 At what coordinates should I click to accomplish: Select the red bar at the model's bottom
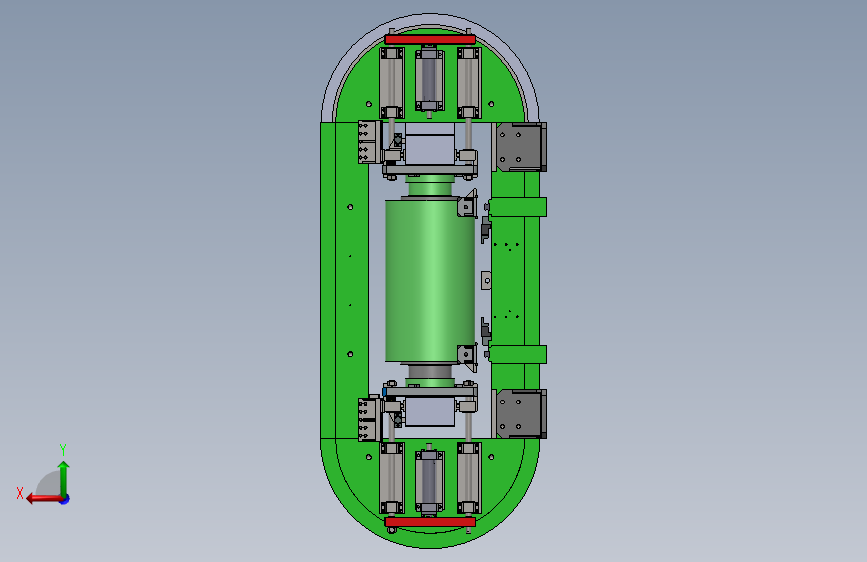pyautogui.click(x=430, y=522)
